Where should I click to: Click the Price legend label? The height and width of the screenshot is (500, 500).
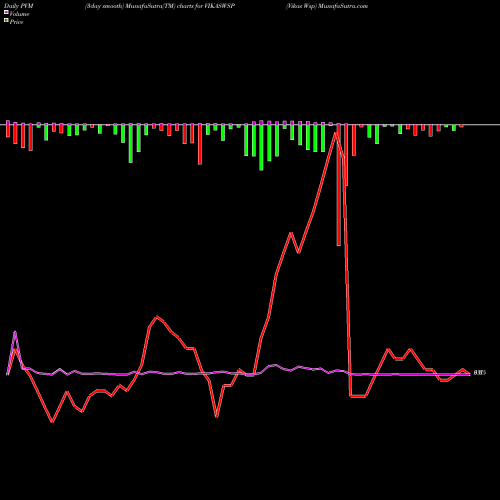coord(16,22)
